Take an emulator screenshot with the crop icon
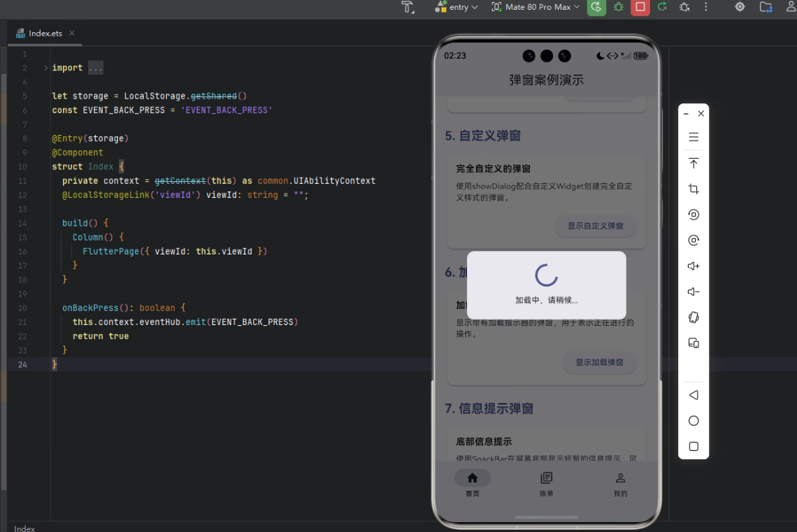This screenshot has height=532, width=797. (694, 189)
